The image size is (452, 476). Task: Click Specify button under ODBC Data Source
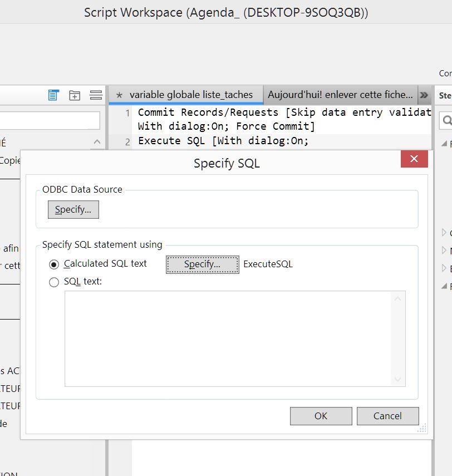(x=73, y=209)
